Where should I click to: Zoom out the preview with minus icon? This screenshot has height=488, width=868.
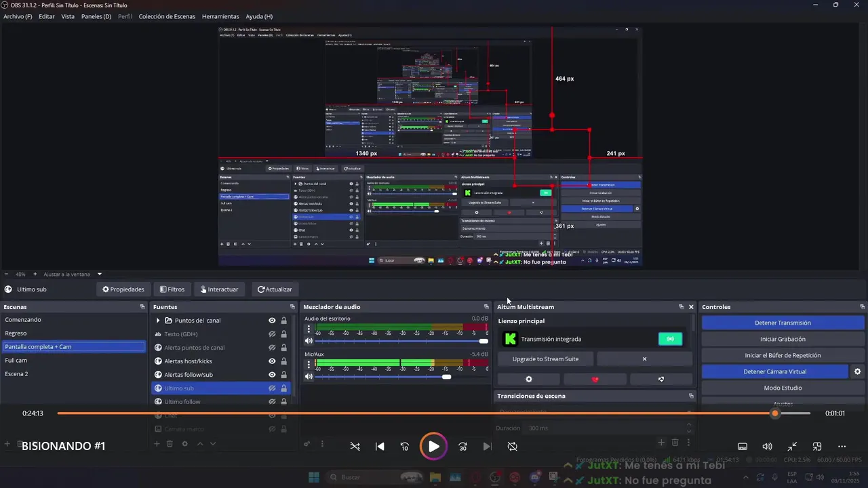pyautogui.click(x=7, y=274)
